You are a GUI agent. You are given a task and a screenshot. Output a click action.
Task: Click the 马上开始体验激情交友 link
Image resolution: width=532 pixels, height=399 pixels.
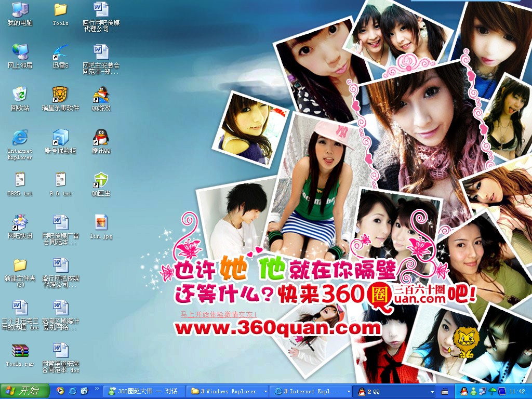tap(218, 314)
